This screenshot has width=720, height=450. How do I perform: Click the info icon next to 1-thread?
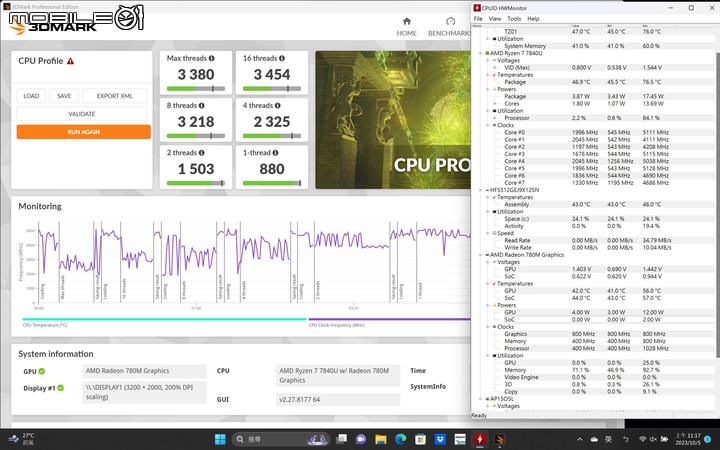276,153
